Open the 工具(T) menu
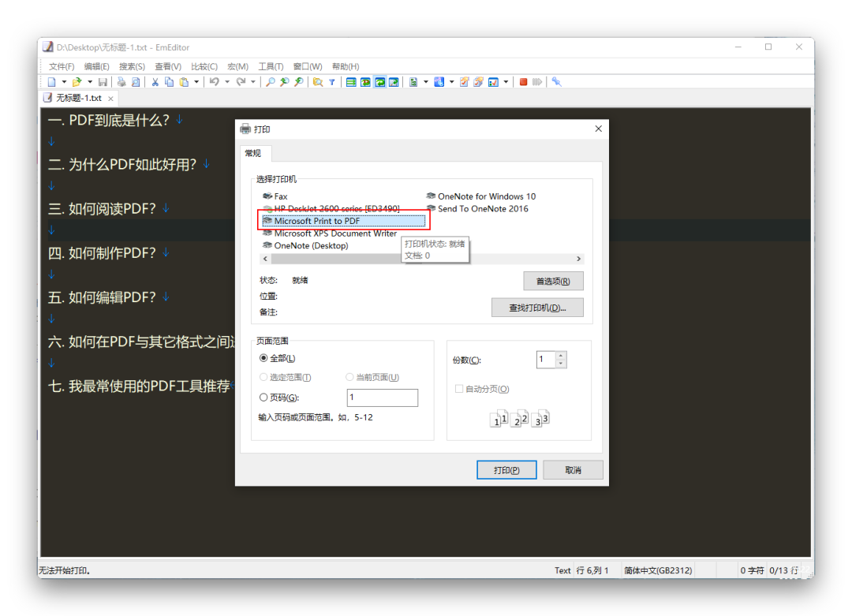This screenshot has width=852, height=616. pos(271,66)
